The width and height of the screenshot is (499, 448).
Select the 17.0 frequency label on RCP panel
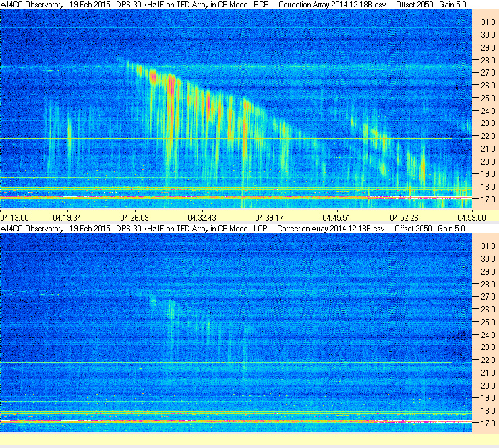tap(488, 199)
